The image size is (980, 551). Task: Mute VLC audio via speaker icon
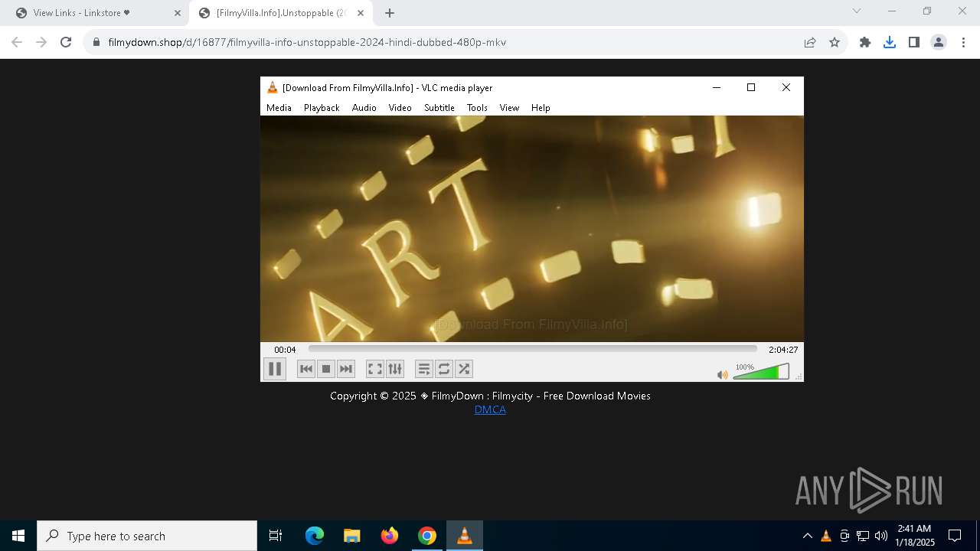(x=722, y=375)
